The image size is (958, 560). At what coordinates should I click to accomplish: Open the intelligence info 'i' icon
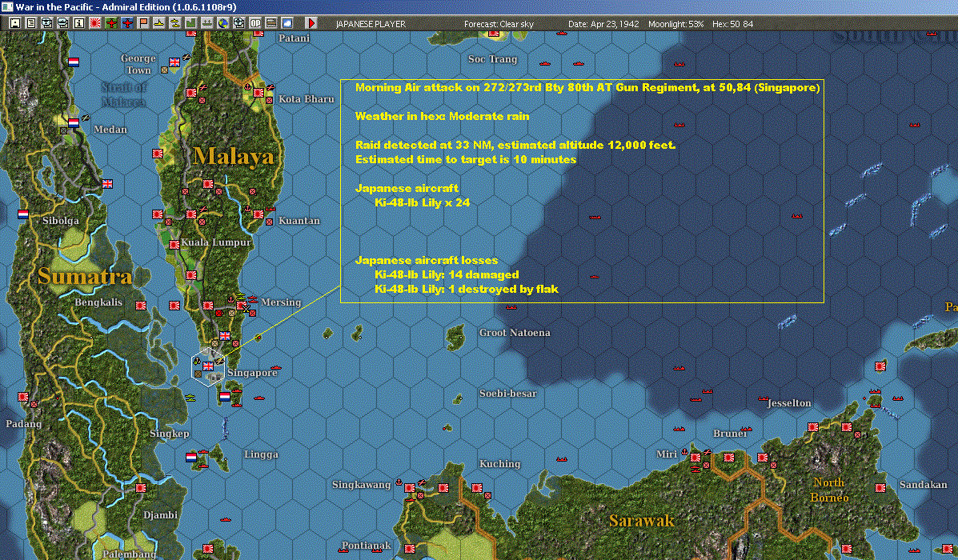pyautogui.click(x=78, y=23)
